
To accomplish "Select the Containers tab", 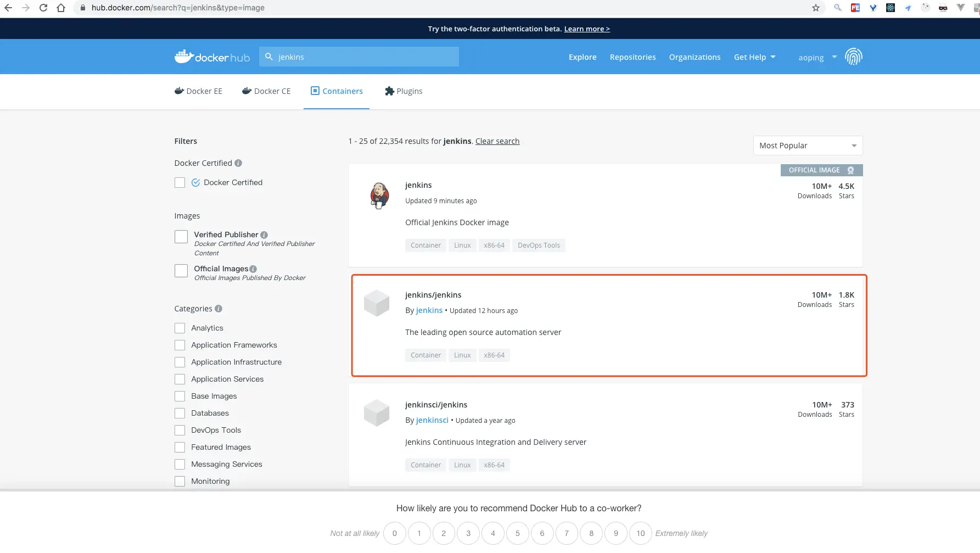I will (337, 91).
